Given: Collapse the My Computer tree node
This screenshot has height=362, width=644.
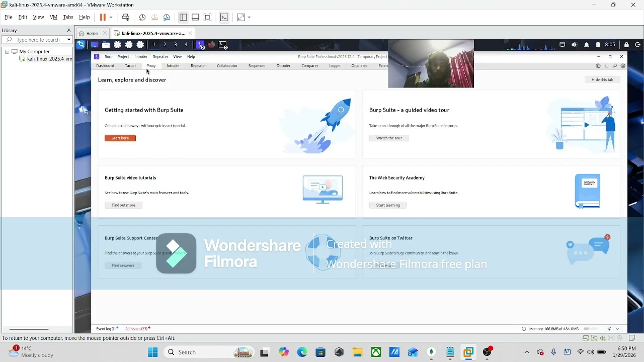Looking at the screenshot, I should 7,52.
